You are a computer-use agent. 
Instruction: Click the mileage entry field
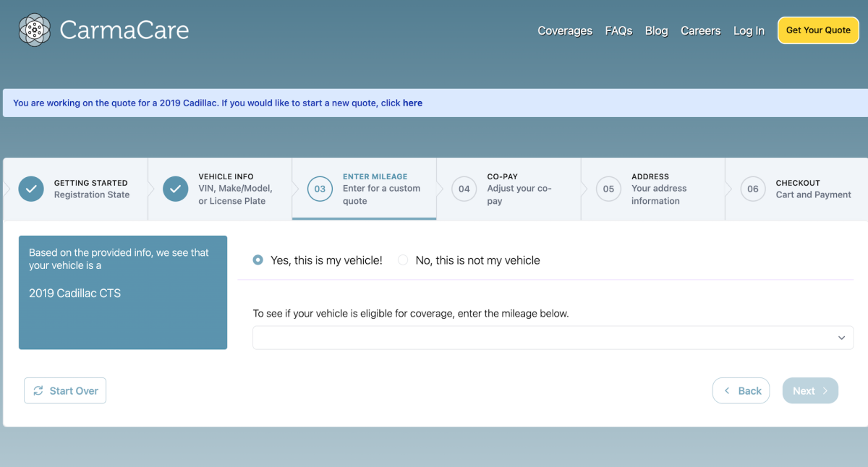[x=542, y=338]
